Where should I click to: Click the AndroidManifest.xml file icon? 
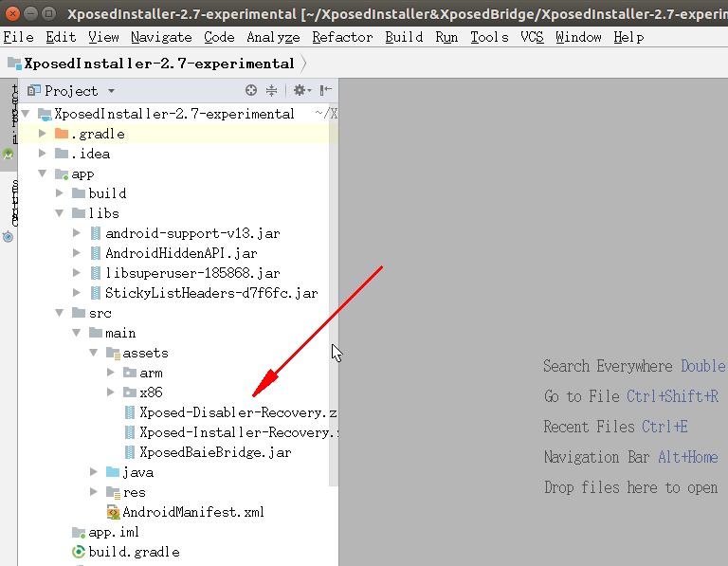pyautogui.click(x=114, y=512)
